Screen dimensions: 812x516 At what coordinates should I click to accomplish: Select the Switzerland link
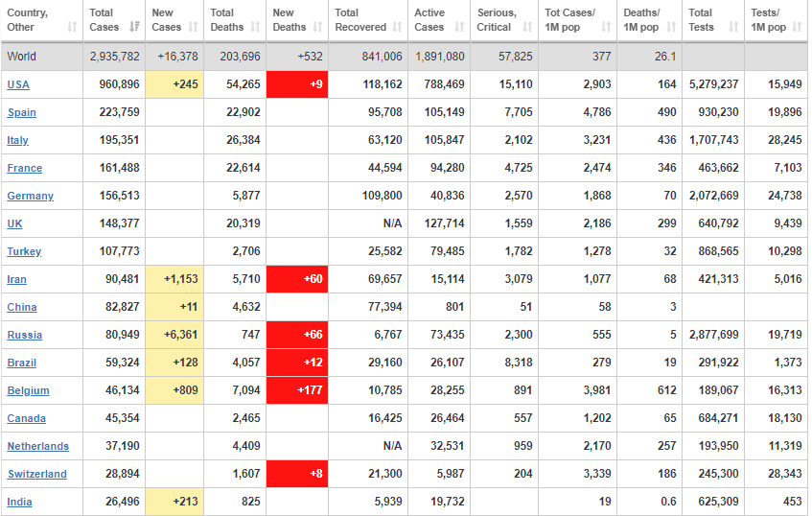click(36, 474)
